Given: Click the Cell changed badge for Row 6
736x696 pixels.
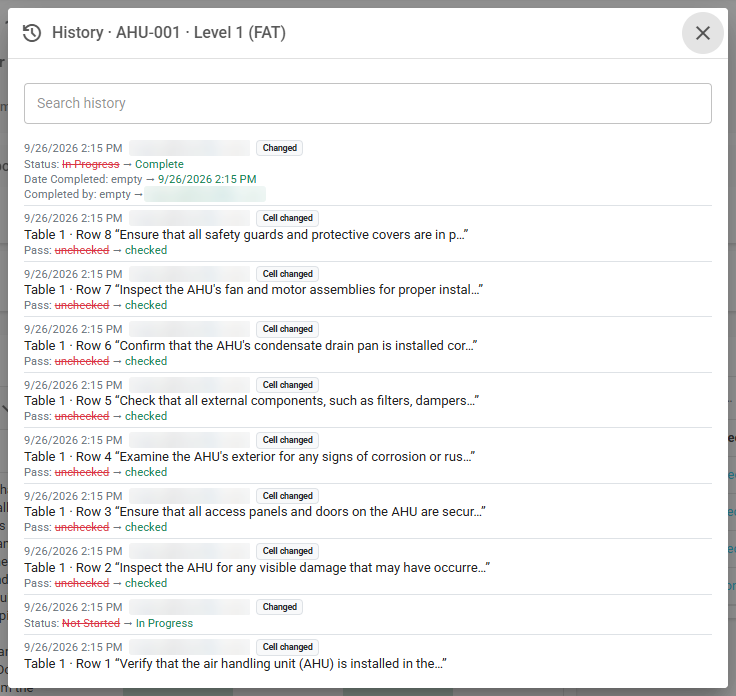Looking at the screenshot, I should [287, 329].
